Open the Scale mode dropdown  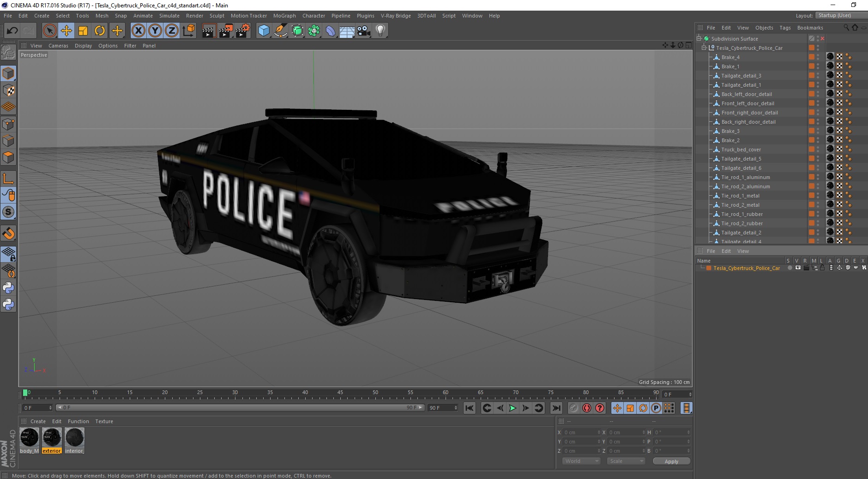point(626,461)
